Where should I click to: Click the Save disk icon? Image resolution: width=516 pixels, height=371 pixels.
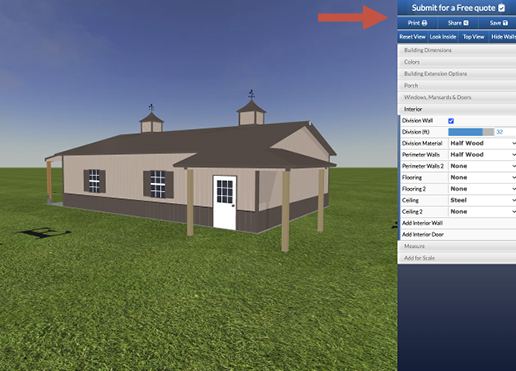pyautogui.click(x=505, y=23)
